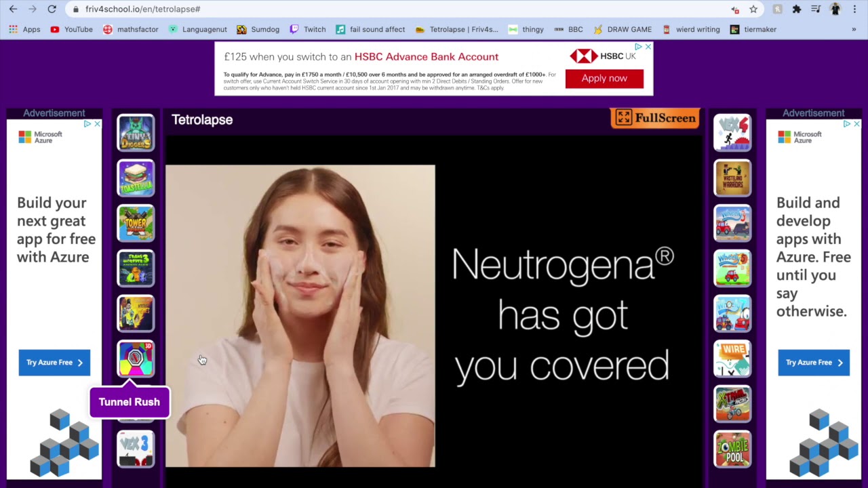Open the Chrome profile avatar
The width and height of the screenshot is (868, 488).
tap(835, 9)
